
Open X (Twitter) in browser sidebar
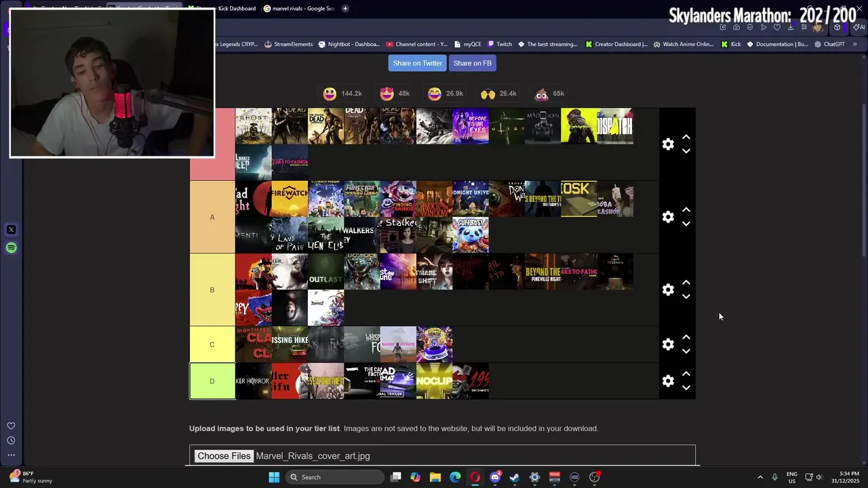click(x=11, y=230)
